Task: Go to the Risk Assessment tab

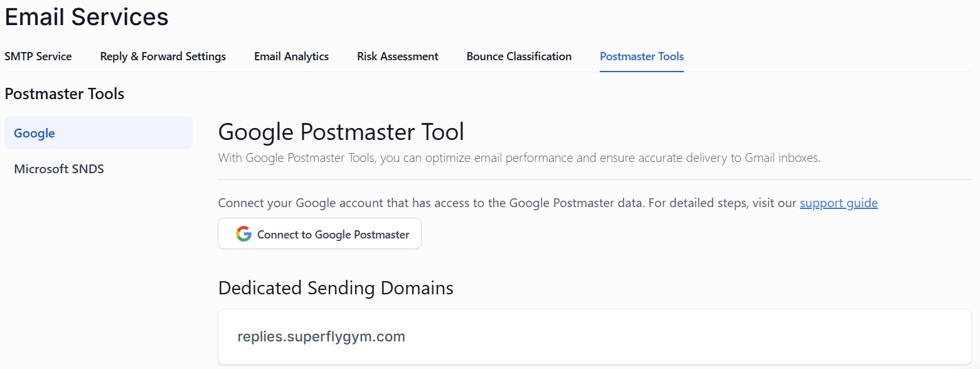Action: point(398,56)
